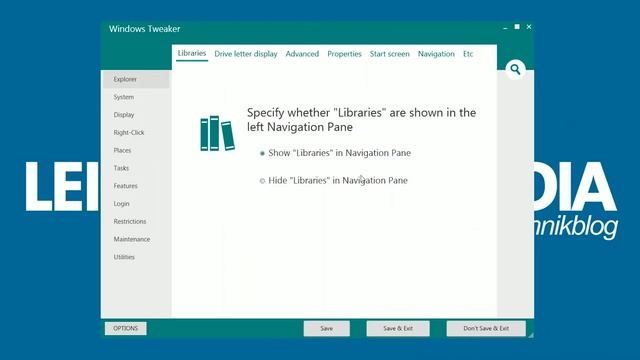Click the Save button
Image resolution: width=640 pixels, height=360 pixels.
click(327, 328)
